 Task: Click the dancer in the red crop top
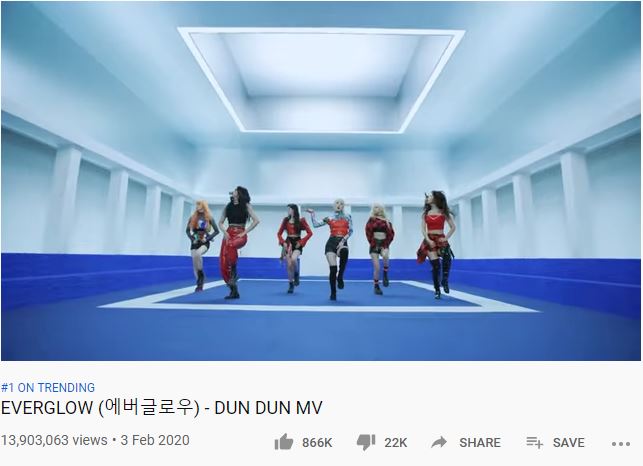click(437, 244)
